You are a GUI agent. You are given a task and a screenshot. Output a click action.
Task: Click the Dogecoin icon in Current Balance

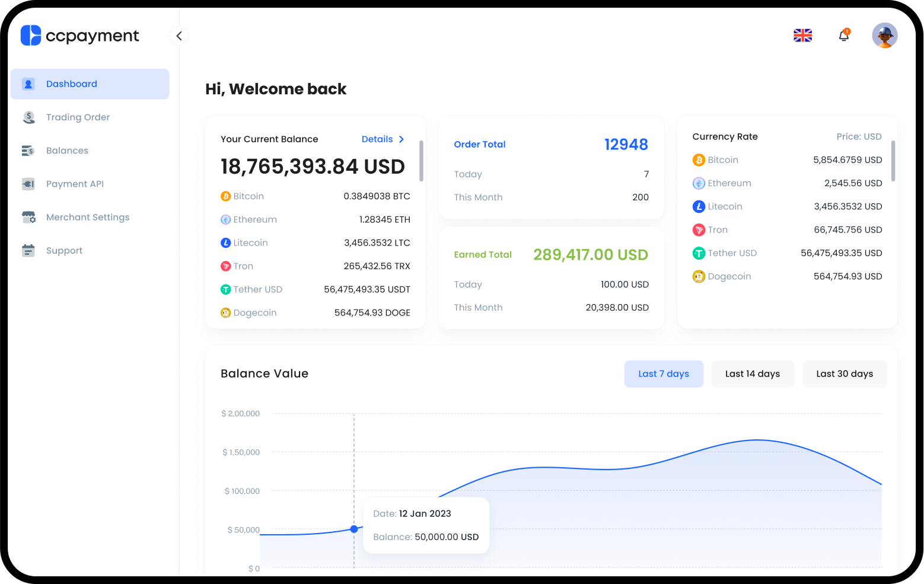[x=225, y=312]
